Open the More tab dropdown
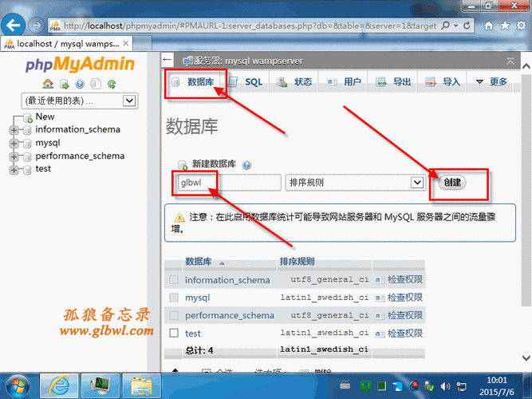This screenshot has height=399, width=532. (x=491, y=82)
